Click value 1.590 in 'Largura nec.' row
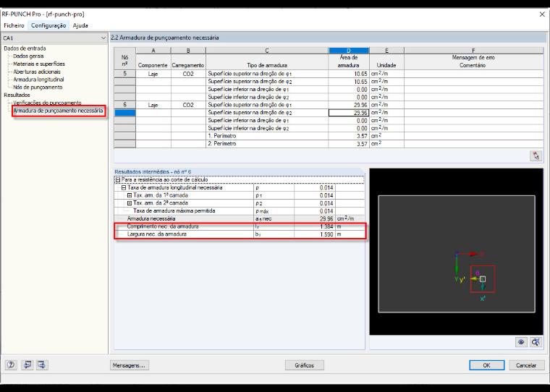This screenshot has height=392, width=550. (x=315, y=234)
